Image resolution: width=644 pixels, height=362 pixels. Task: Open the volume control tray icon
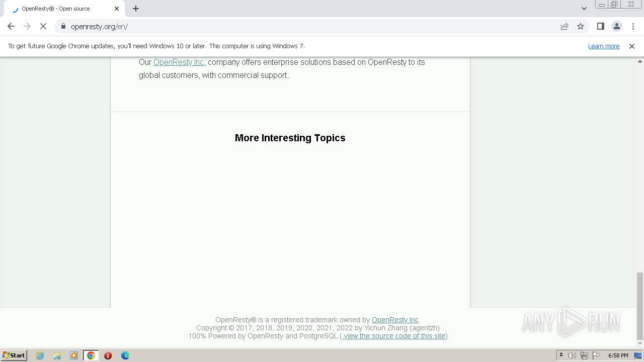point(572,355)
